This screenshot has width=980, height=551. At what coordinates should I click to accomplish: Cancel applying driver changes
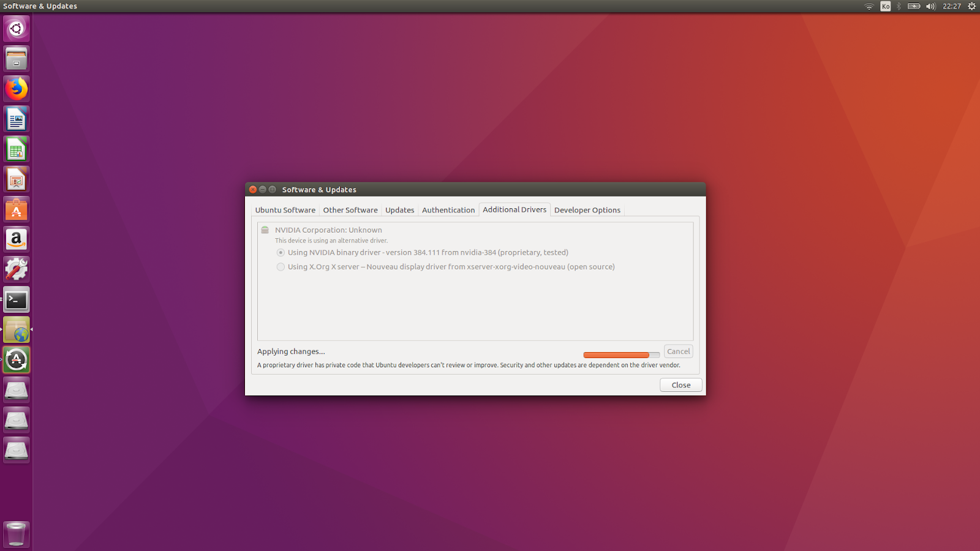(679, 351)
